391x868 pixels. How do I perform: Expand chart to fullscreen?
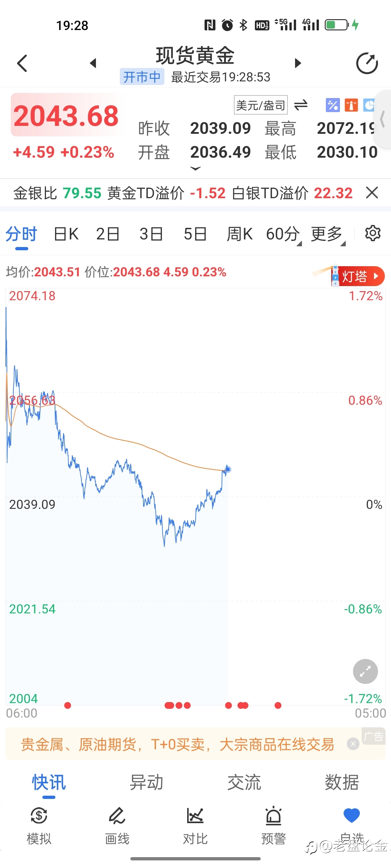pos(365,671)
